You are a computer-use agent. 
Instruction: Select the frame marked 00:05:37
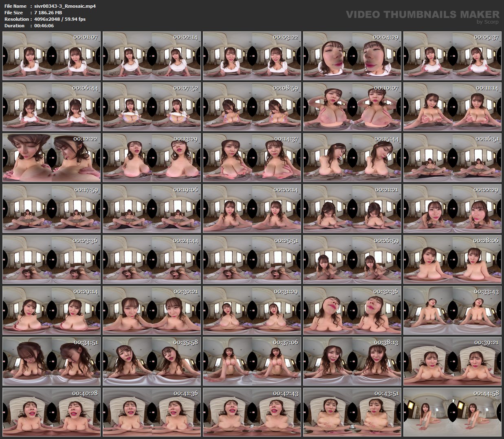click(x=452, y=56)
